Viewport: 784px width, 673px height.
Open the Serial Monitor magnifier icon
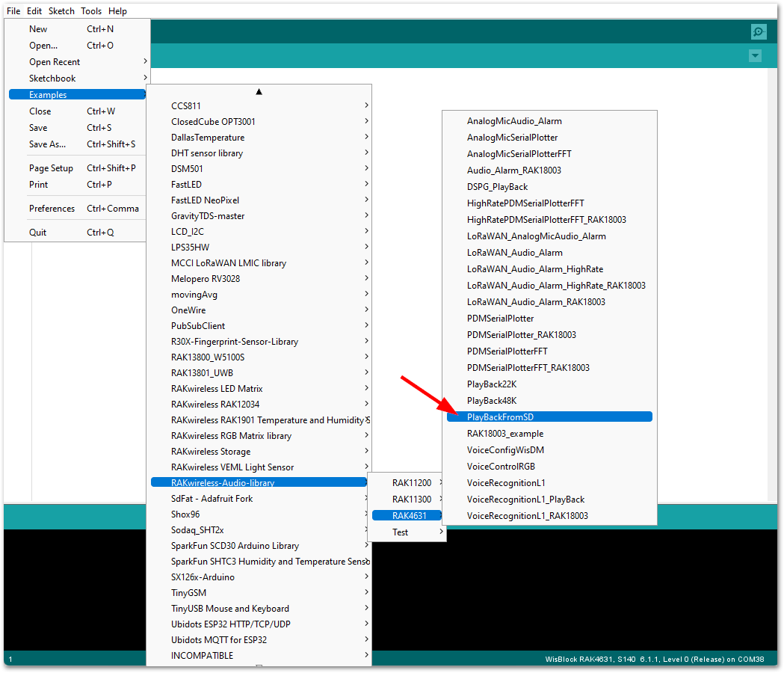pos(759,31)
